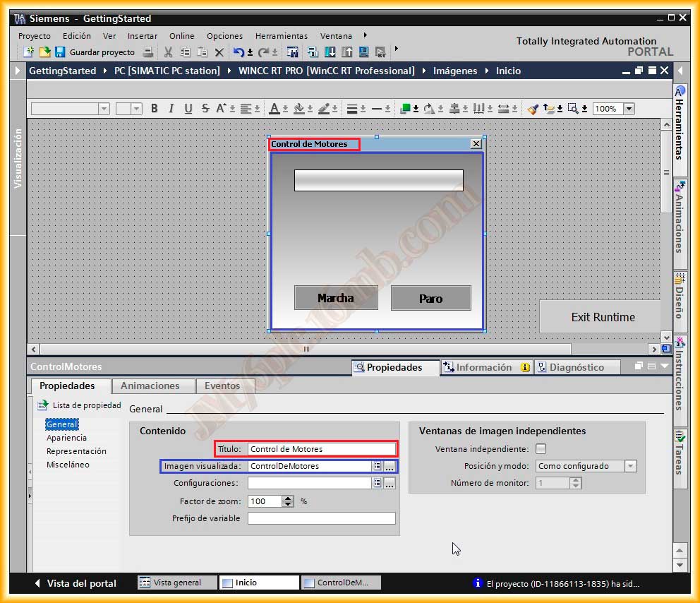This screenshot has height=603, width=700.
Task: Switch to the Eventos tab
Action: tap(222, 386)
